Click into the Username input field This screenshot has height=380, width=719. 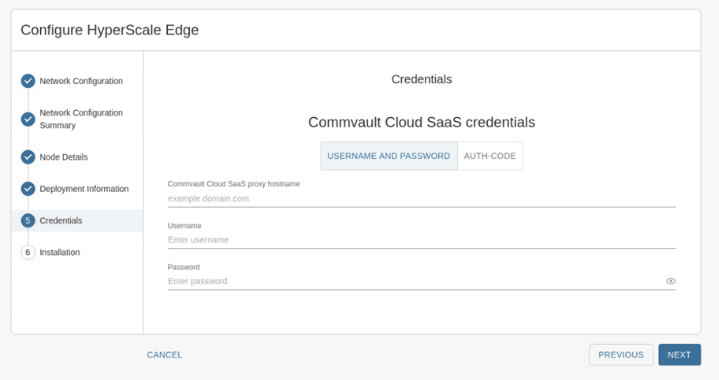pos(421,240)
